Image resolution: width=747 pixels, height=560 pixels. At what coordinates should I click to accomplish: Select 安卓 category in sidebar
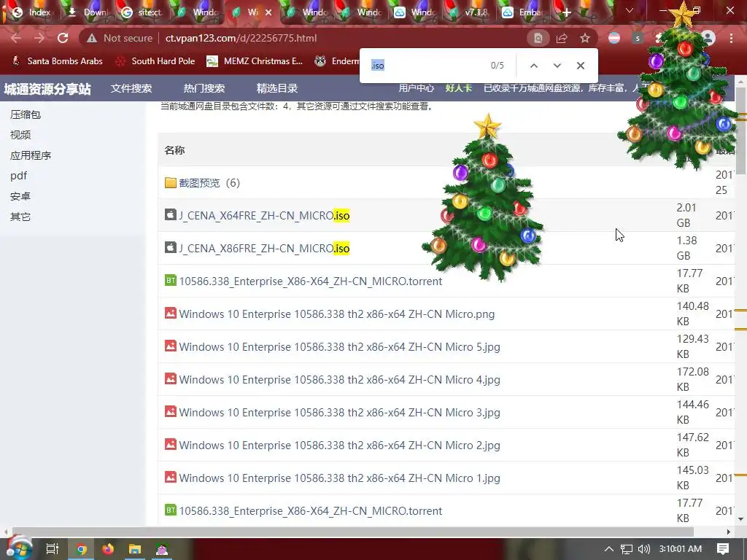(x=20, y=196)
